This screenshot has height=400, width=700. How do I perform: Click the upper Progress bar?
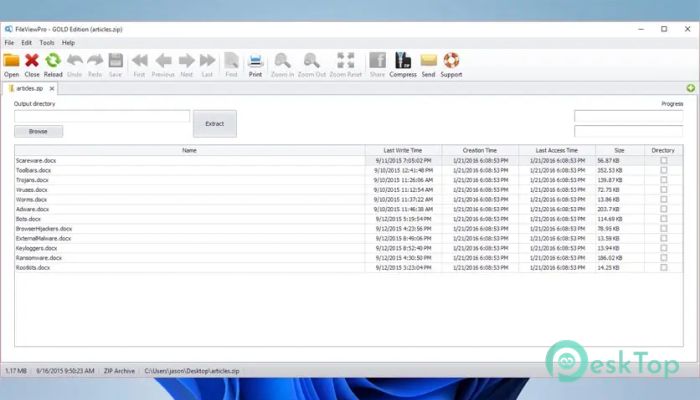pos(628,116)
